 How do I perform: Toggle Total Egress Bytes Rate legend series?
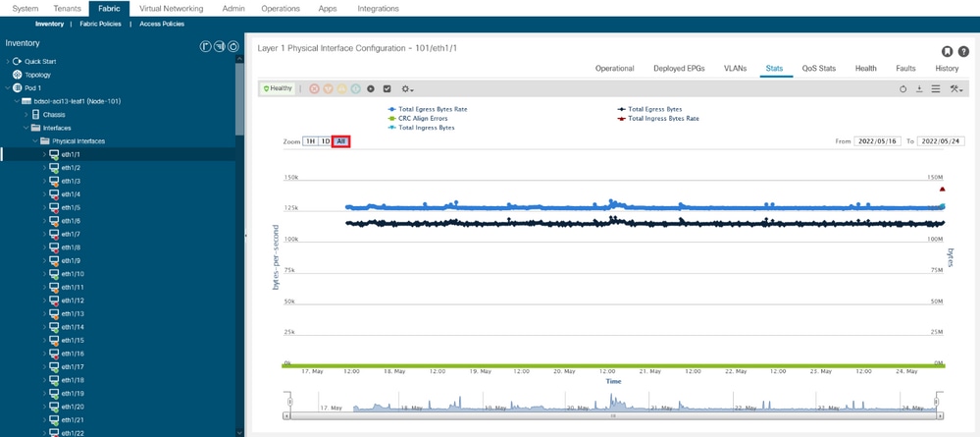pyautogui.click(x=428, y=109)
